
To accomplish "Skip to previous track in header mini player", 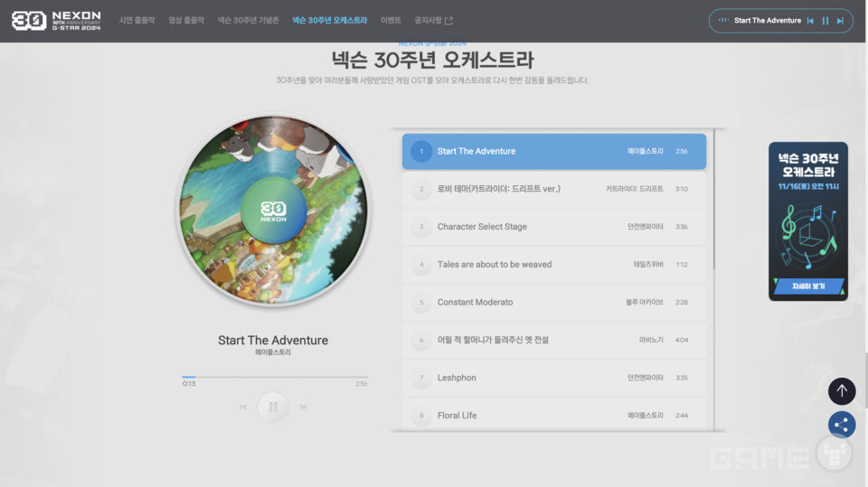I will coord(810,21).
